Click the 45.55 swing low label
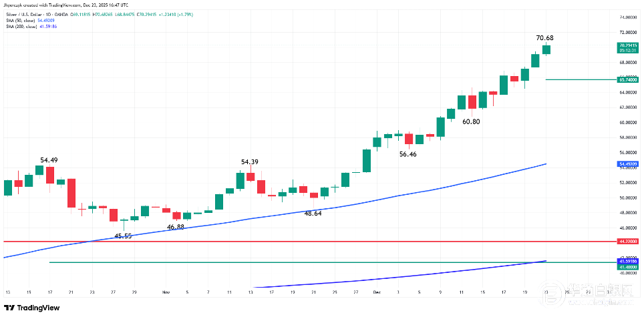The image size is (644, 319). point(123,236)
